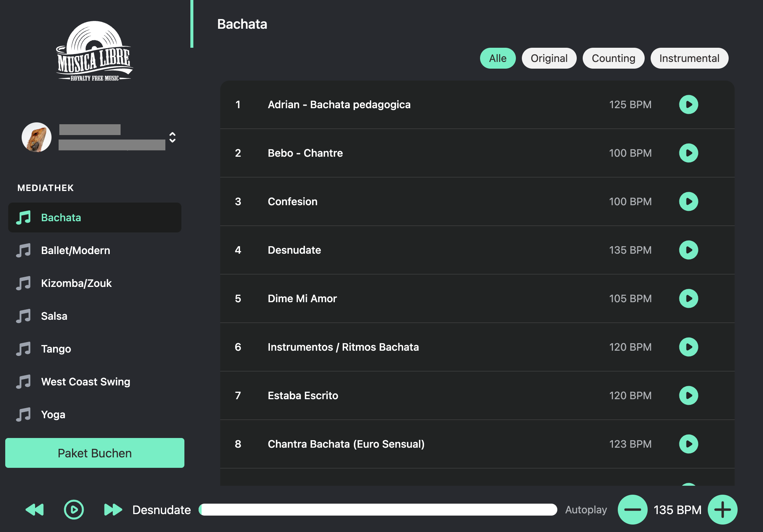Play the track Estaba Escrito
This screenshot has width=763, height=532.
click(x=688, y=395)
